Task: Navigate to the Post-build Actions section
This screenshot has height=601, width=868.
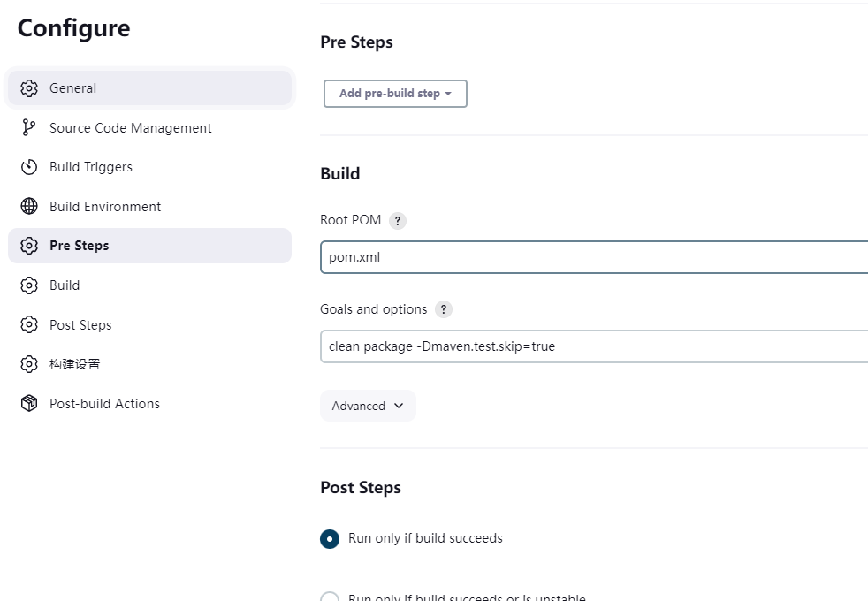Action: pyautogui.click(x=104, y=404)
